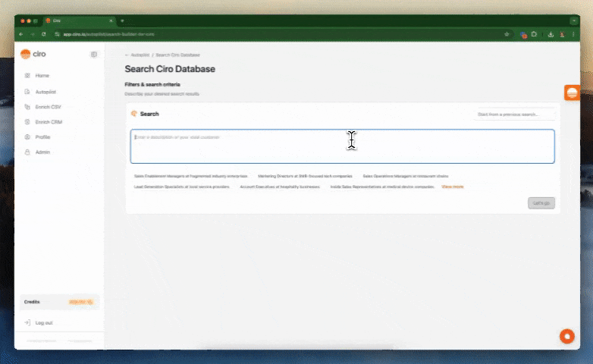
Task: Click the orange Search section icon
Action: [134, 114]
